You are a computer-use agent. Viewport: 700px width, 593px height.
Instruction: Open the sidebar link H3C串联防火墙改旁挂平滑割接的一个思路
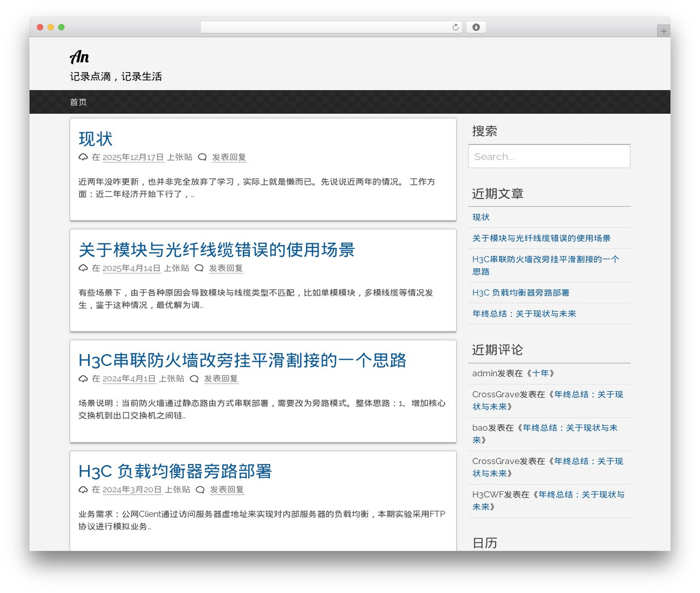(546, 265)
